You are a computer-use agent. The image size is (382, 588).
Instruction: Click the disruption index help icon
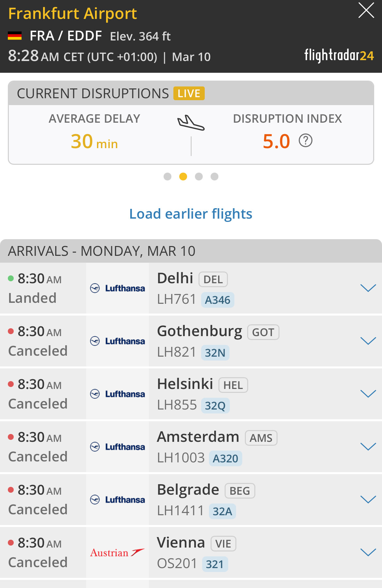[x=306, y=141]
